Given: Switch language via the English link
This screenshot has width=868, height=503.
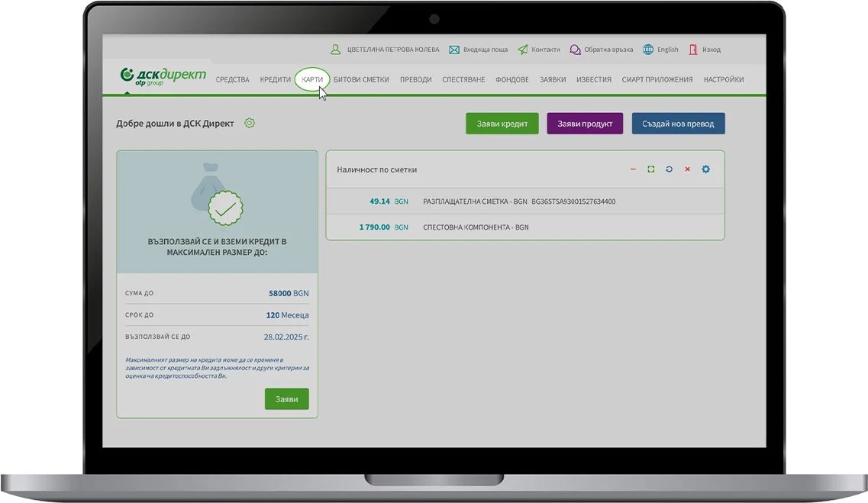Looking at the screenshot, I should [x=668, y=50].
